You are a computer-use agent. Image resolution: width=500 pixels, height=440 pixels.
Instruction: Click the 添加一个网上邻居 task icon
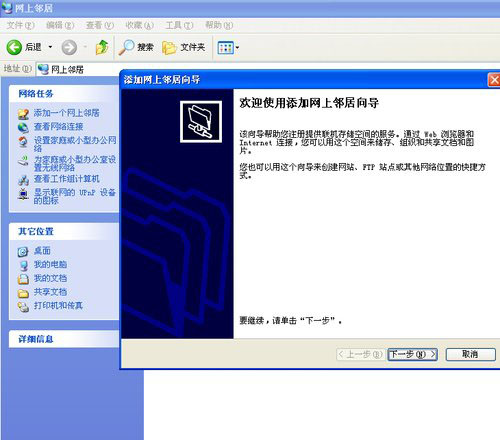click(23, 114)
